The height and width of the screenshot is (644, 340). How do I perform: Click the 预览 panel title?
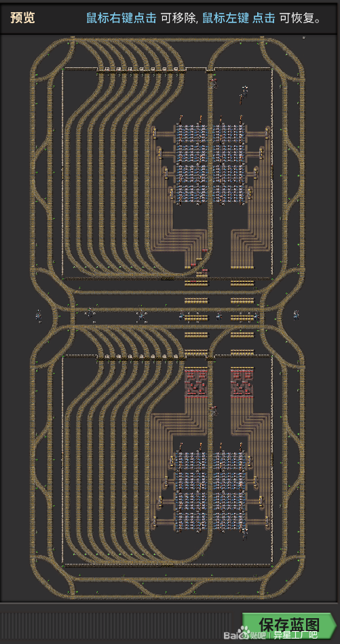[22, 18]
